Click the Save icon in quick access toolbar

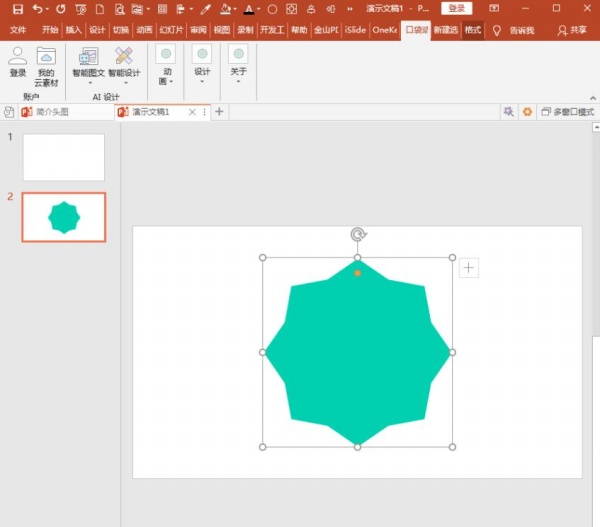(17, 9)
